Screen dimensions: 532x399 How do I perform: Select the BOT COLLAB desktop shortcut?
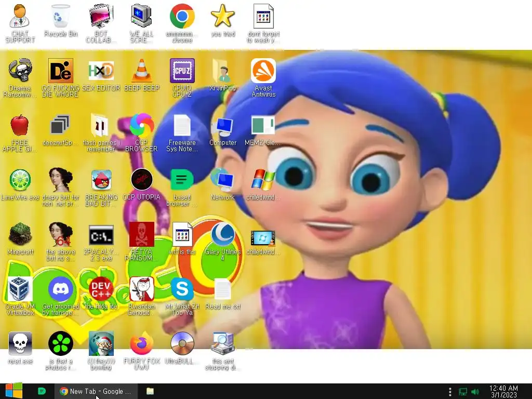pyautogui.click(x=101, y=23)
